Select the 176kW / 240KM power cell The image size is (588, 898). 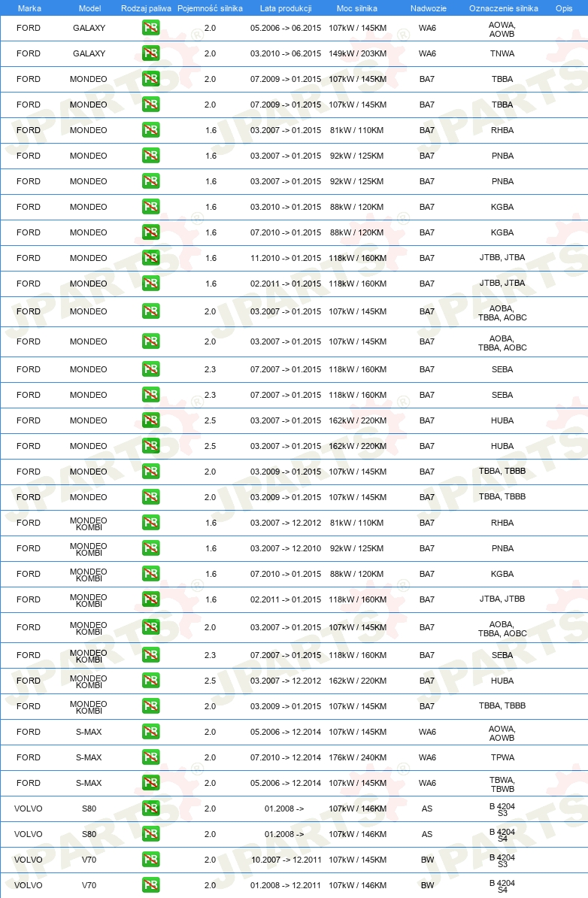[x=357, y=757]
